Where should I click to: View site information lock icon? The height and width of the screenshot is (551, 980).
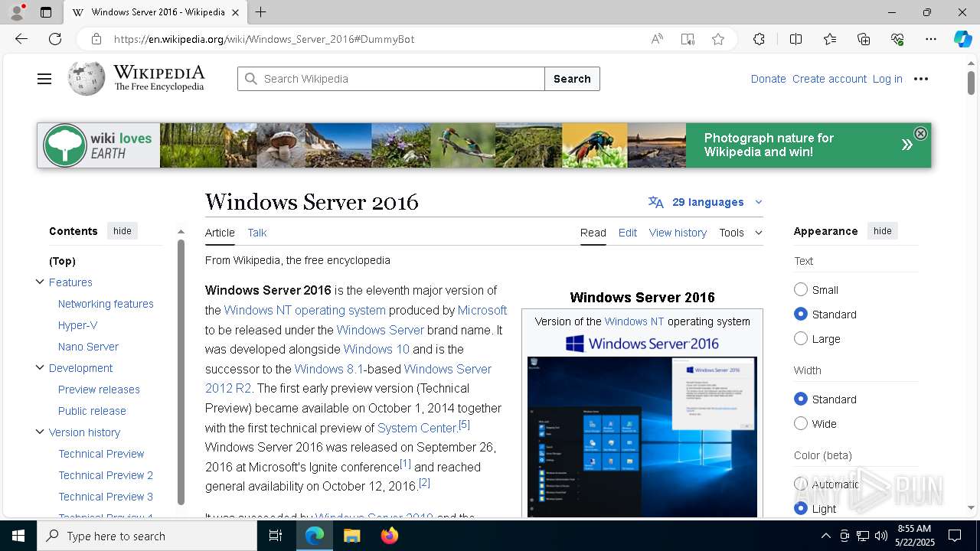click(x=96, y=39)
